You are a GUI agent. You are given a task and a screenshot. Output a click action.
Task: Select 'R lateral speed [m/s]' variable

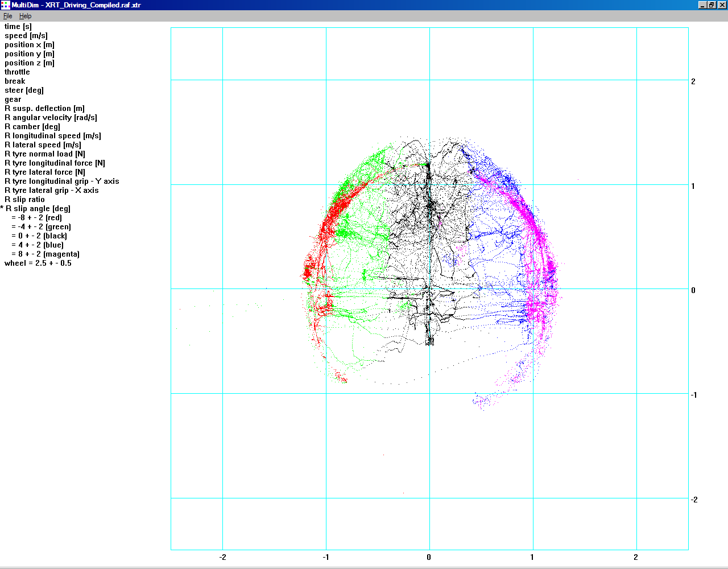coord(43,145)
